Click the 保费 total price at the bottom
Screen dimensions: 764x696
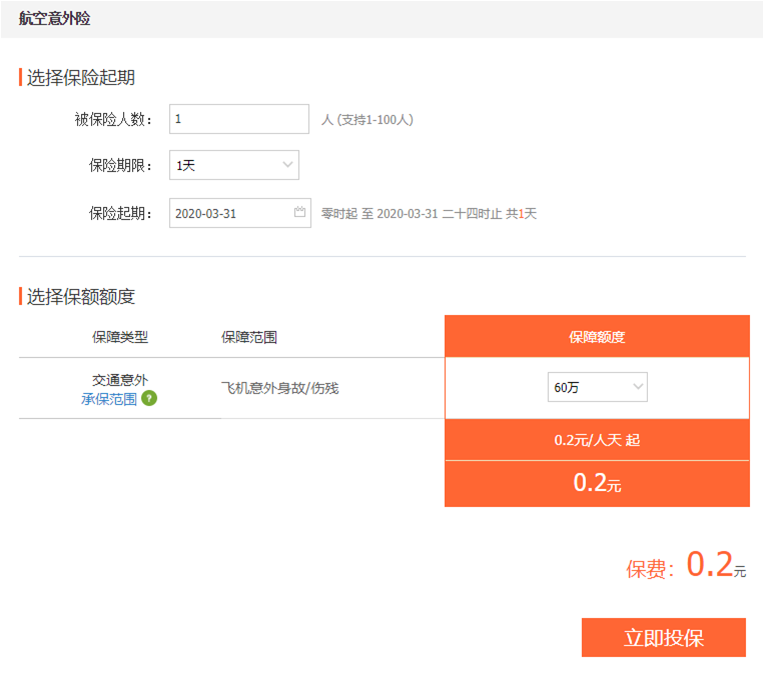[x=686, y=567]
